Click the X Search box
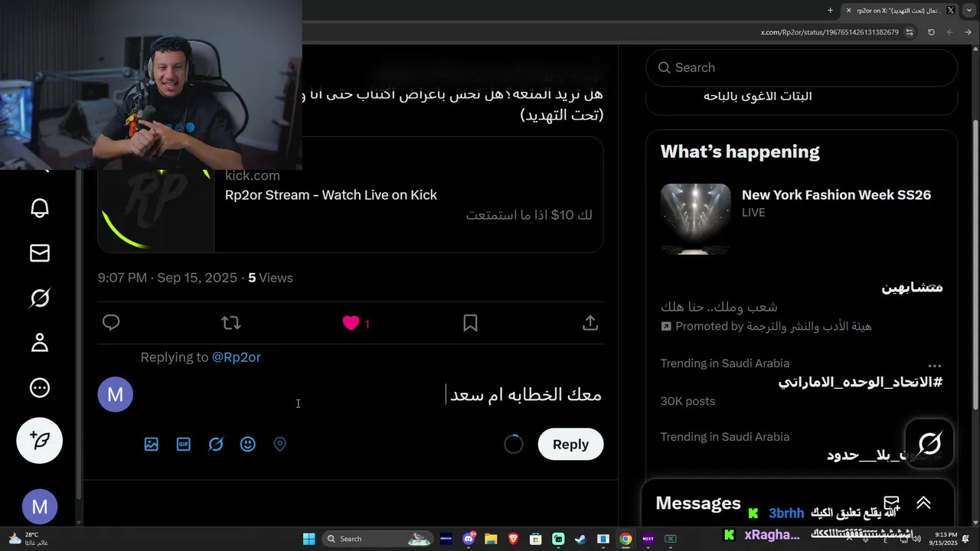The width and height of the screenshot is (980, 551). click(802, 68)
